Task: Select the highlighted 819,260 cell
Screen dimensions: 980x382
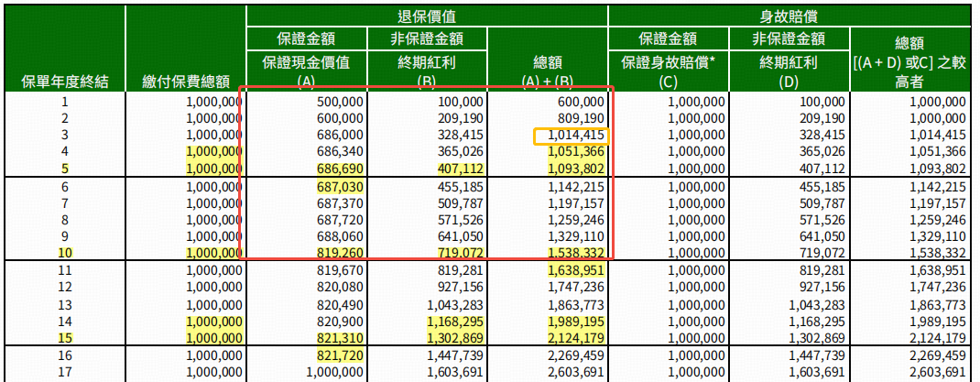Action: [339, 253]
